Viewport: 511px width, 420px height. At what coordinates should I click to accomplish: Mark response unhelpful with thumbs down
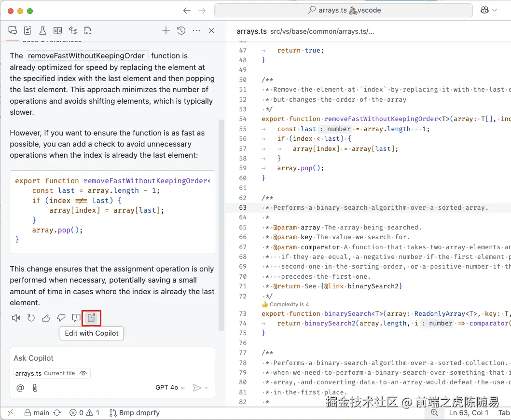point(61,318)
